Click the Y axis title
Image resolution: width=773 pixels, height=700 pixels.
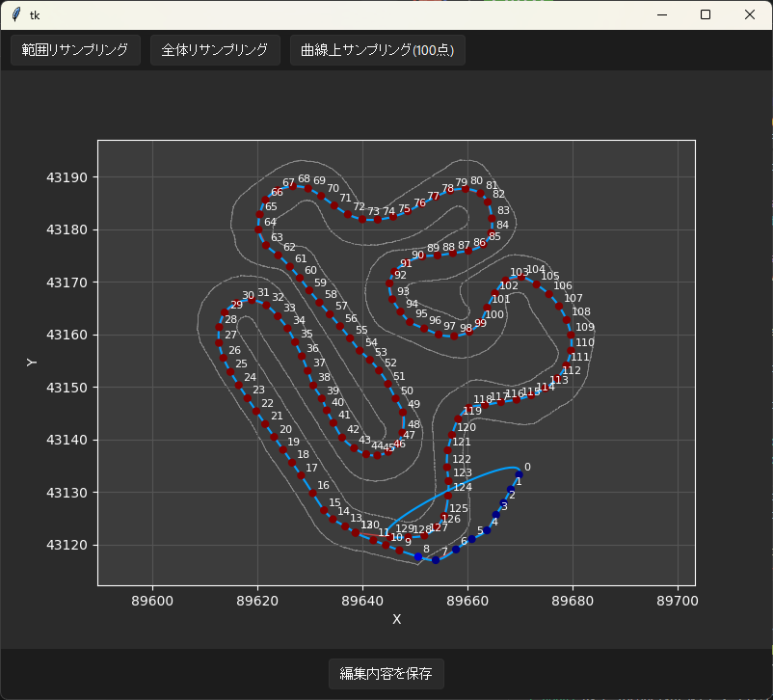pos(32,363)
